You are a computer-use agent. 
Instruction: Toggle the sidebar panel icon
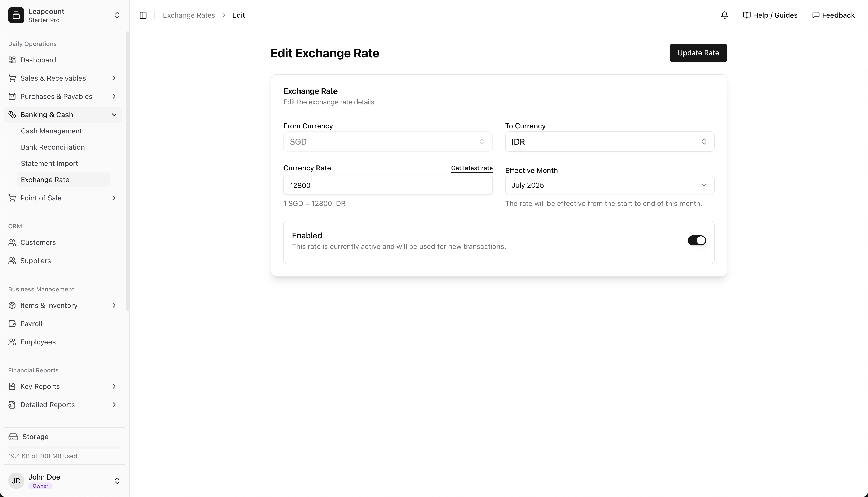143,15
